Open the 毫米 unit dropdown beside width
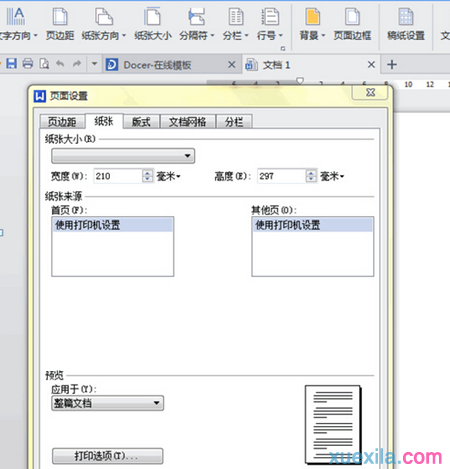This screenshot has height=469, width=450. click(168, 176)
